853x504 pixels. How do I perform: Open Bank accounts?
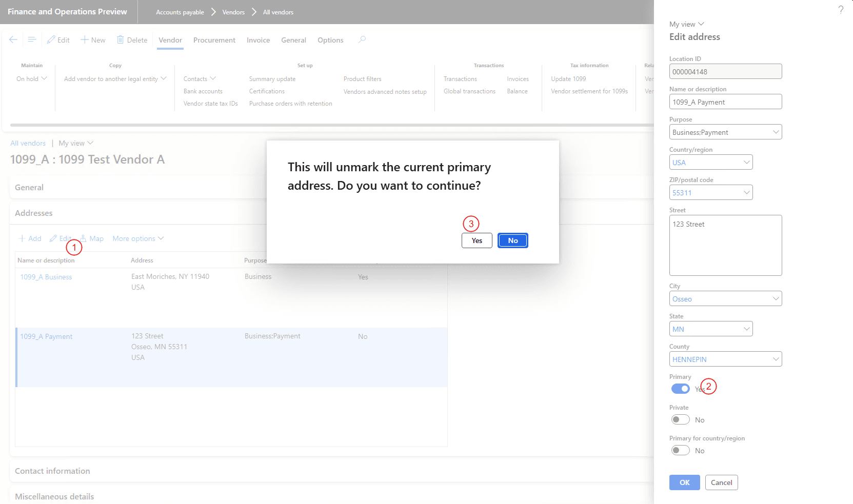click(203, 91)
